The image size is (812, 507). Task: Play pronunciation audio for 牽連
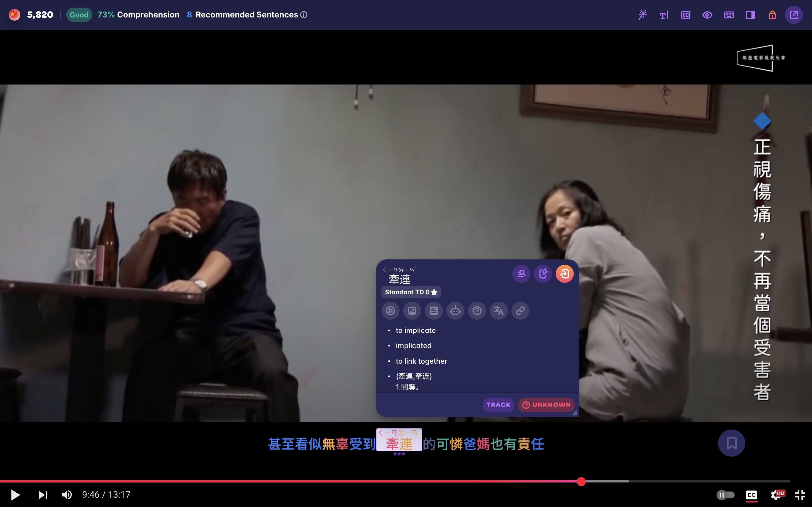[x=390, y=310]
